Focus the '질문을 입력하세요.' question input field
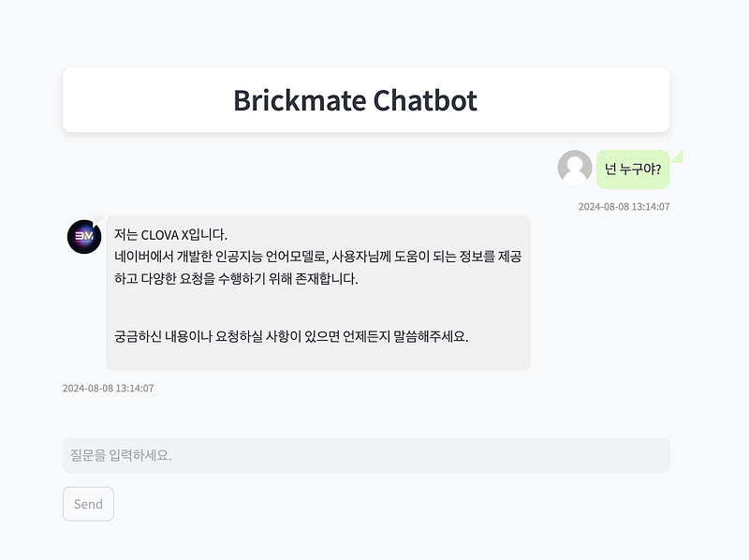The height and width of the screenshot is (560, 749). (x=366, y=455)
